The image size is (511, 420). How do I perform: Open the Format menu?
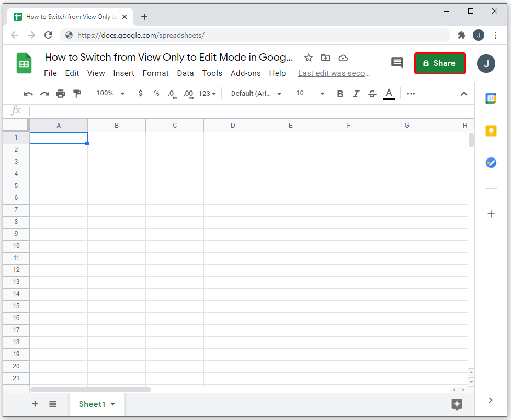click(x=155, y=73)
